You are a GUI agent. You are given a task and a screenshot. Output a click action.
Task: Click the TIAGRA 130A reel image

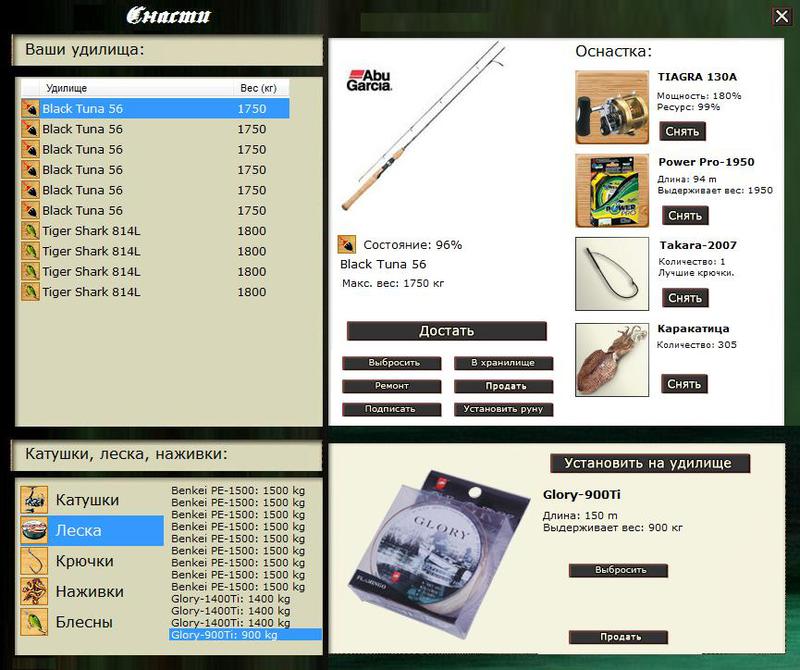pos(612,107)
